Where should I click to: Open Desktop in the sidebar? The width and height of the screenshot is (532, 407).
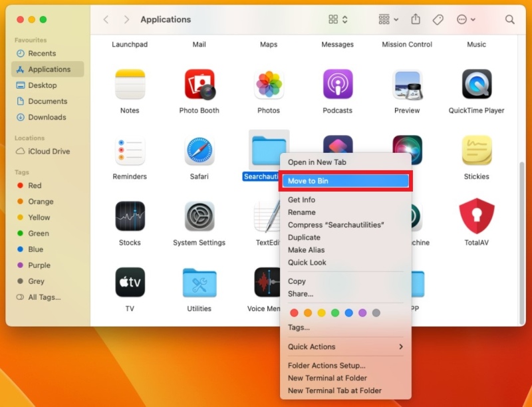pos(47,85)
